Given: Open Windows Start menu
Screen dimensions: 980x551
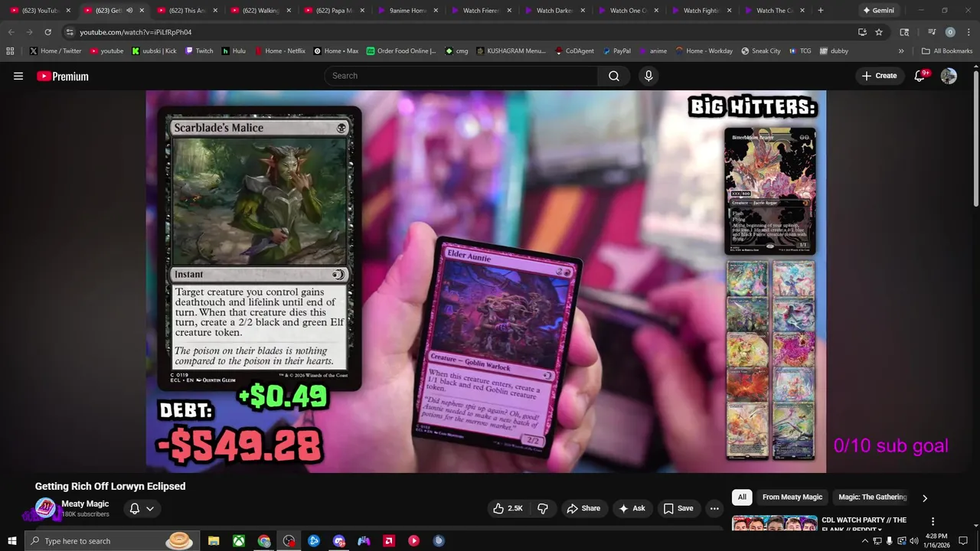Looking at the screenshot, I should 11,541.
